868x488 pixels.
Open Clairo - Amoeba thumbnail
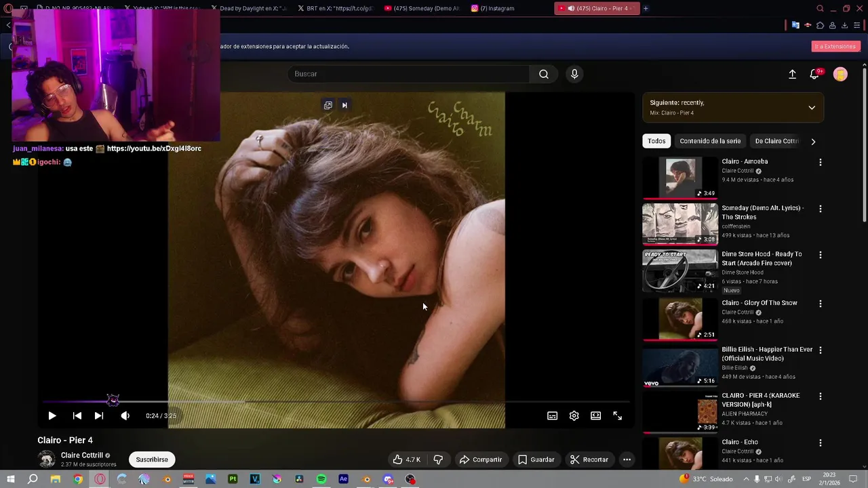679,178
